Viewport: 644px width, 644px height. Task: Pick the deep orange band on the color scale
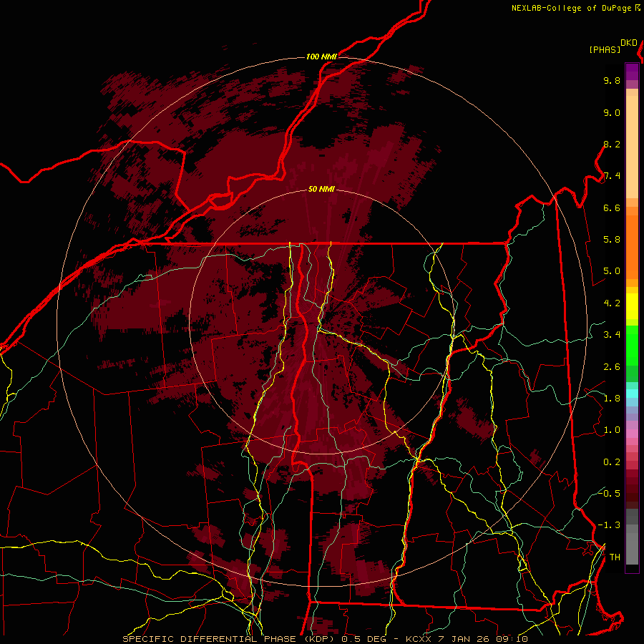(632, 246)
